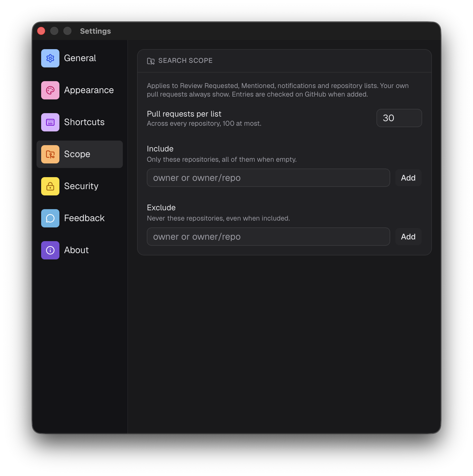
Task: Click the Scope folder icon in sidebar
Action: pyautogui.click(x=50, y=154)
